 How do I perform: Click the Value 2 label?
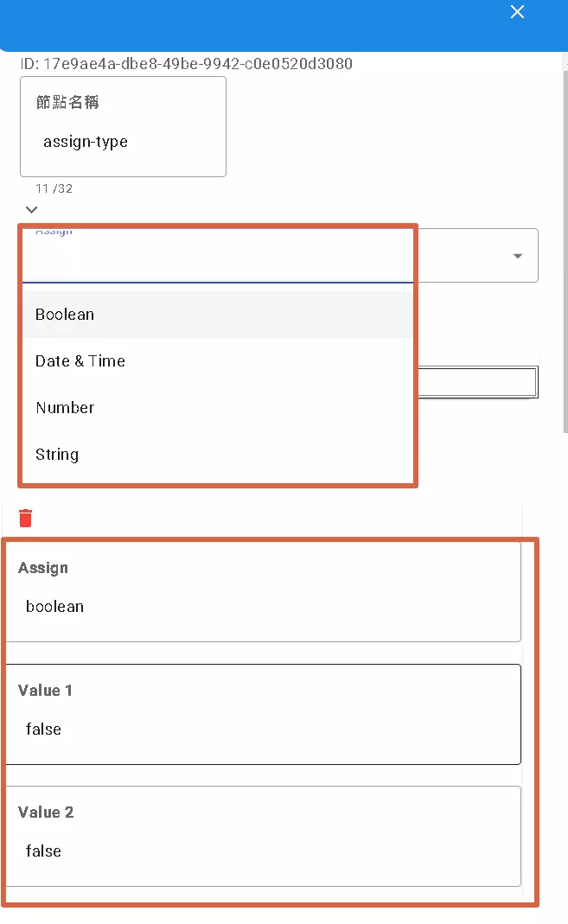tap(45, 812)
